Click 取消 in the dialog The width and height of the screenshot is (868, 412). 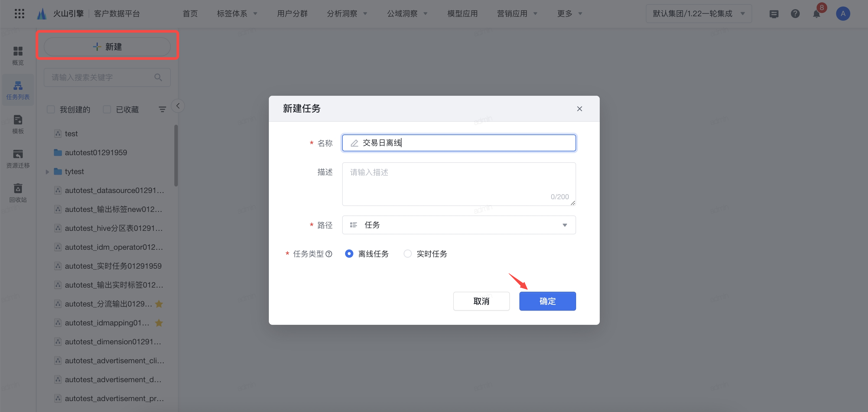point(481,301)
